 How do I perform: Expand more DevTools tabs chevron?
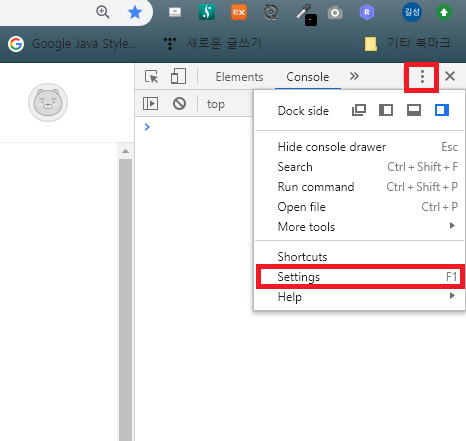(x=354, y=76)
